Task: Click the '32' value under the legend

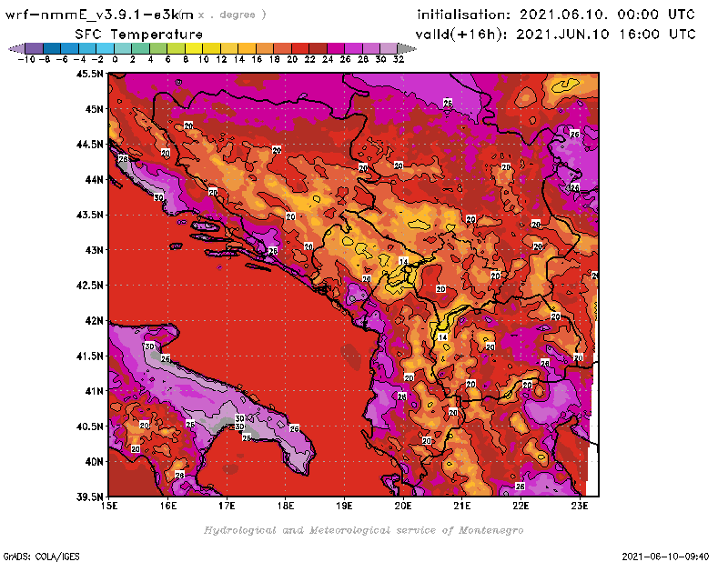Action: (x=399, y=60)
